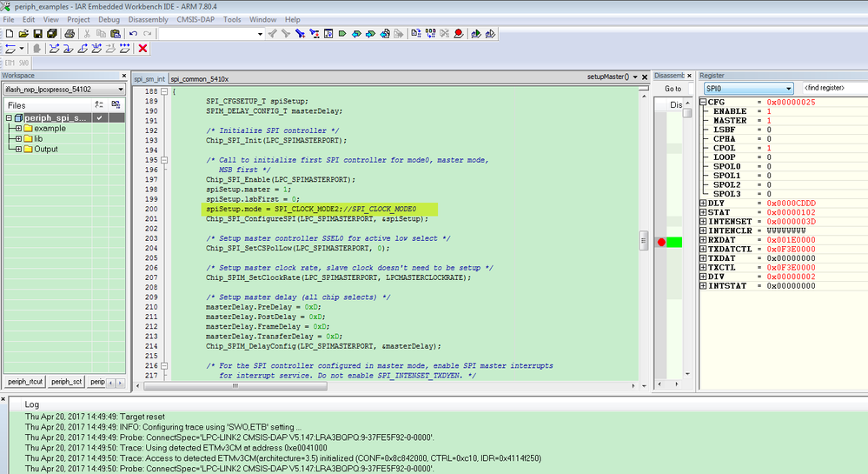The width and height of the screenshot is (868, 474).
Task: Expand the INTENSET register
Action: tap(703, 222)
